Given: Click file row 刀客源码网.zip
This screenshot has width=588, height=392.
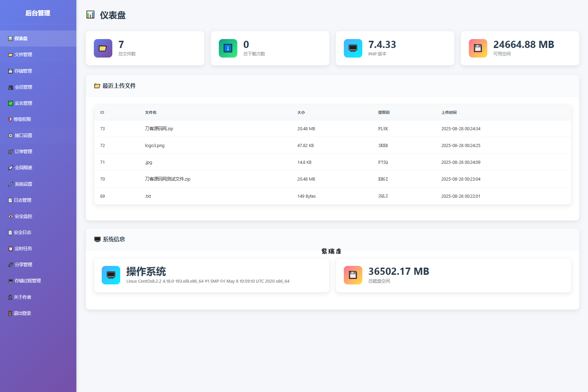Looking at the screenshot, I should pyautogui.click(x=159, y=129).
